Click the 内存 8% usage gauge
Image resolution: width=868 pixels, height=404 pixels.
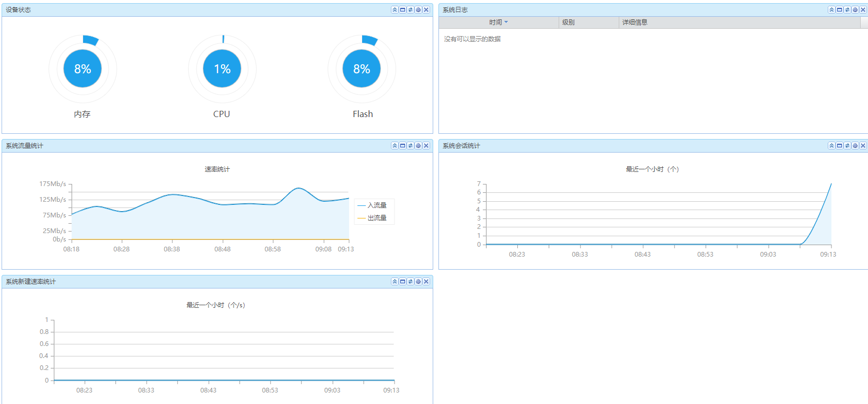83,68
